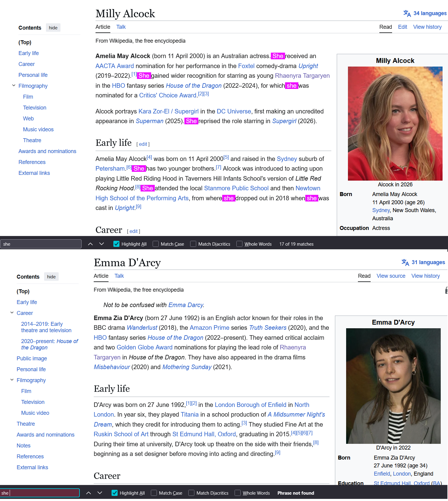Collapse Career section in Emma D'Arcy contents

12,313
